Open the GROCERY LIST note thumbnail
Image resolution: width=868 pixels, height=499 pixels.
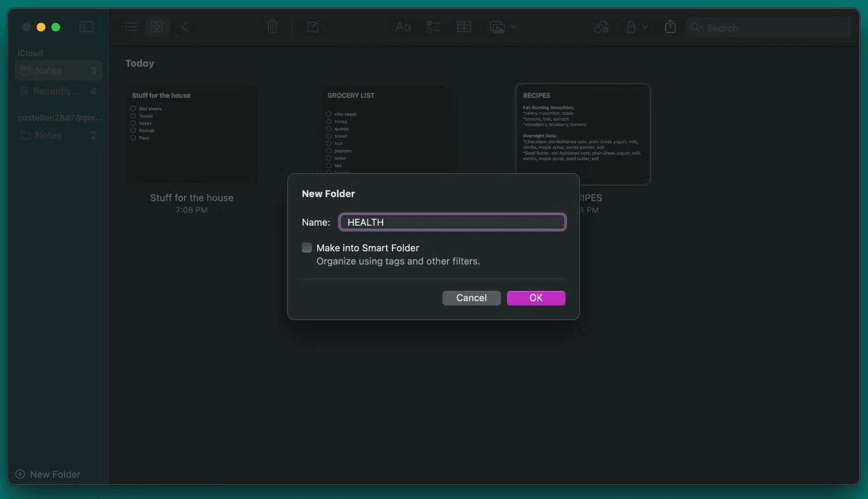388,130
